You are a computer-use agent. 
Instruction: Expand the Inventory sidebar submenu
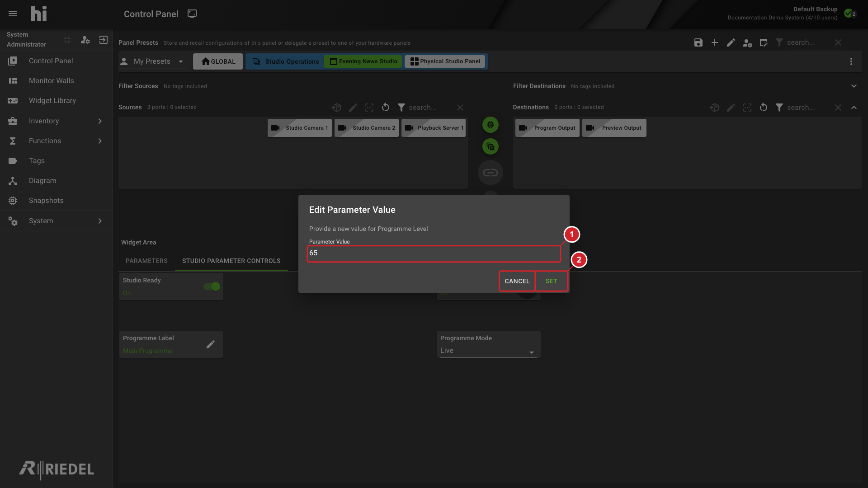click(x=100, y=121)
